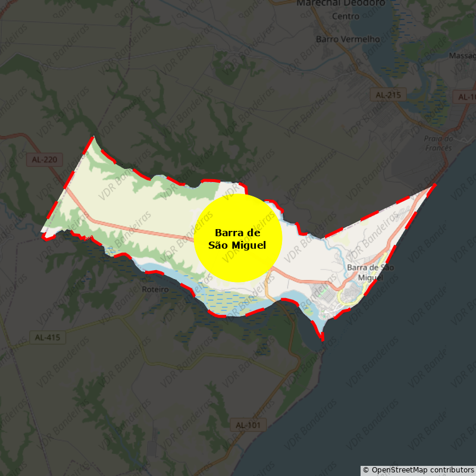Image resolution: width=476 pixels, height=476 pixels.
Task: Click the copyright symbol in the attribution
Action: pyautogui.click(x=366, y=470)
